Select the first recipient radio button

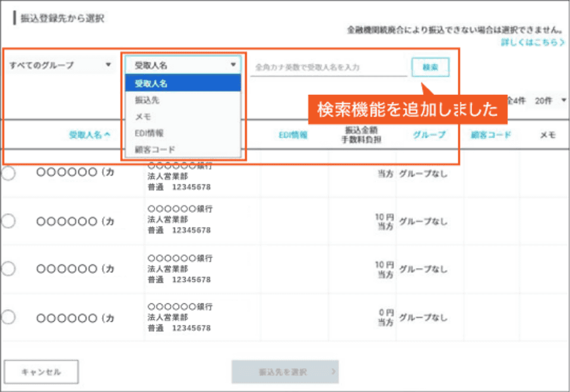8,173
